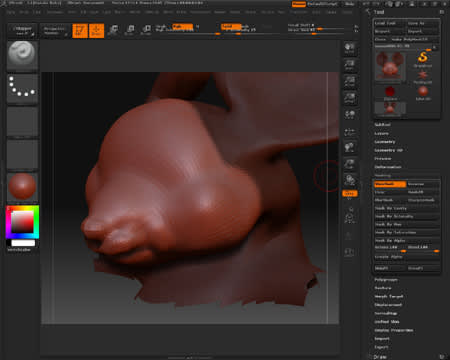450x360 pixels.
Task: Expand the Polygroups section
Action: click(x=386, y=280)
